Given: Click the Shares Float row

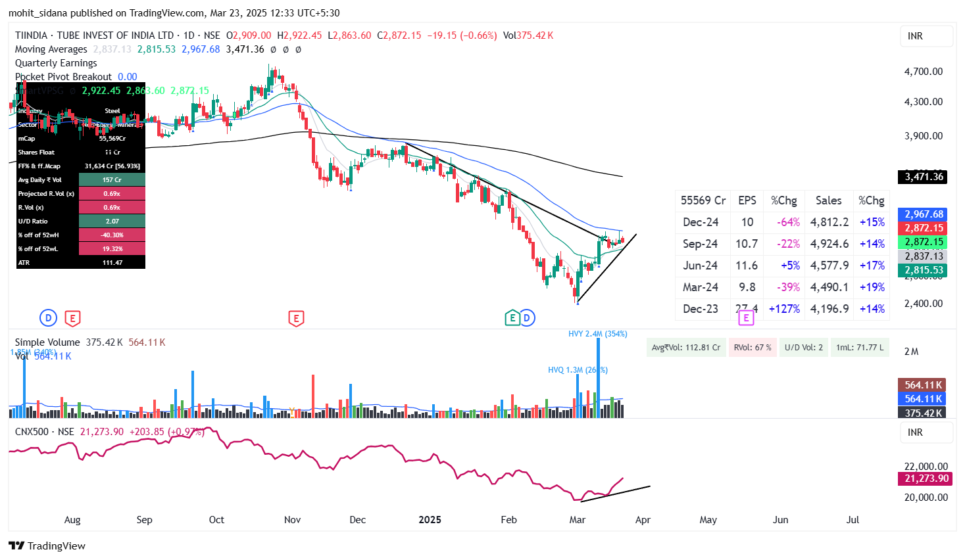Looking at the screenshot, I should pyautogui.click(x=80, y=152).
